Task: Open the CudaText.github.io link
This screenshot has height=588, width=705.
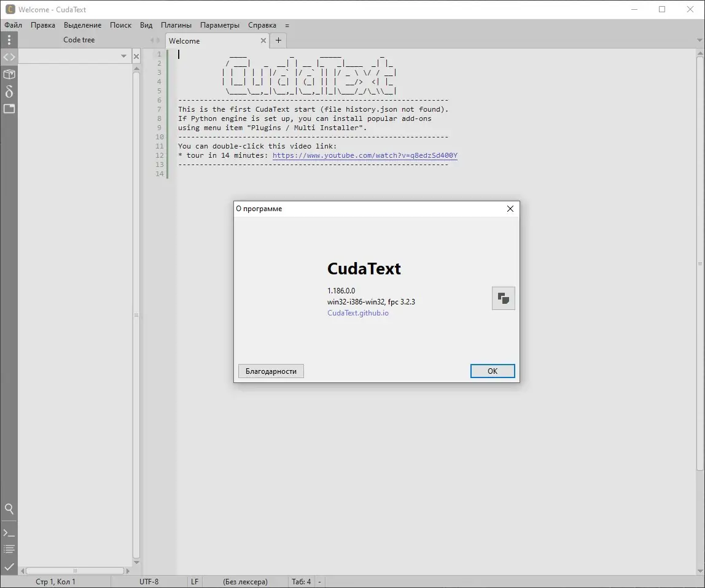Action: pyautogui.click(x=358, y=313)
